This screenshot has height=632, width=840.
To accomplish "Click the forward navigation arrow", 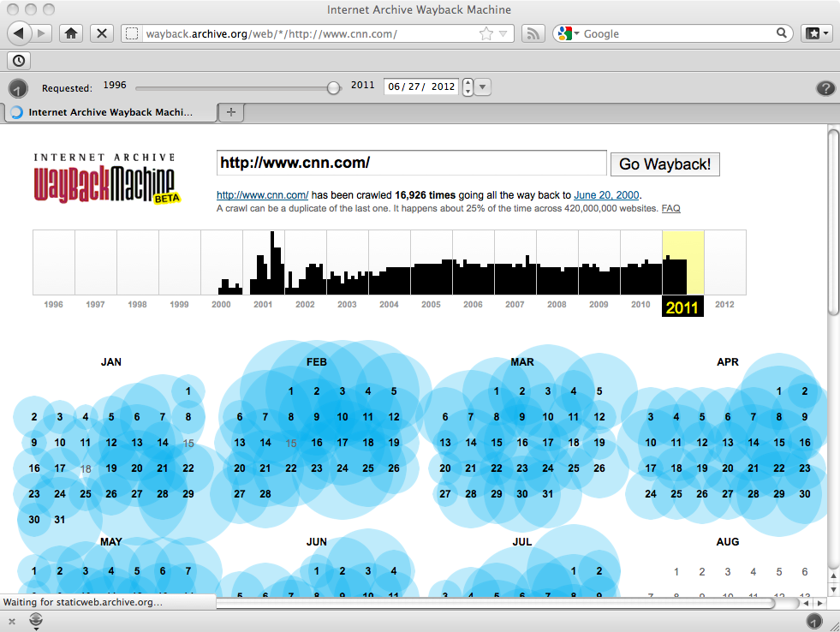I will point(41,33).
